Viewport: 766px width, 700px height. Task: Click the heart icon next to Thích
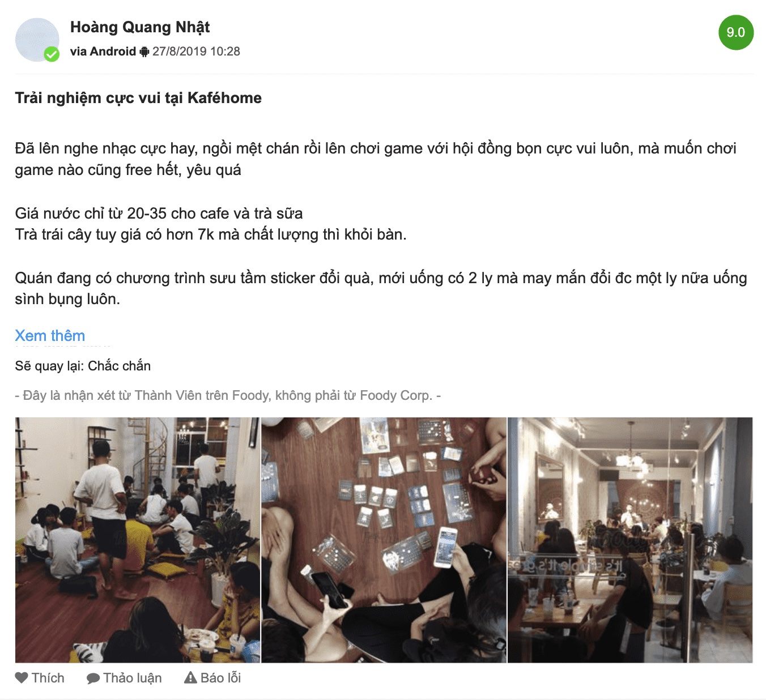click(x=22, y=678)
